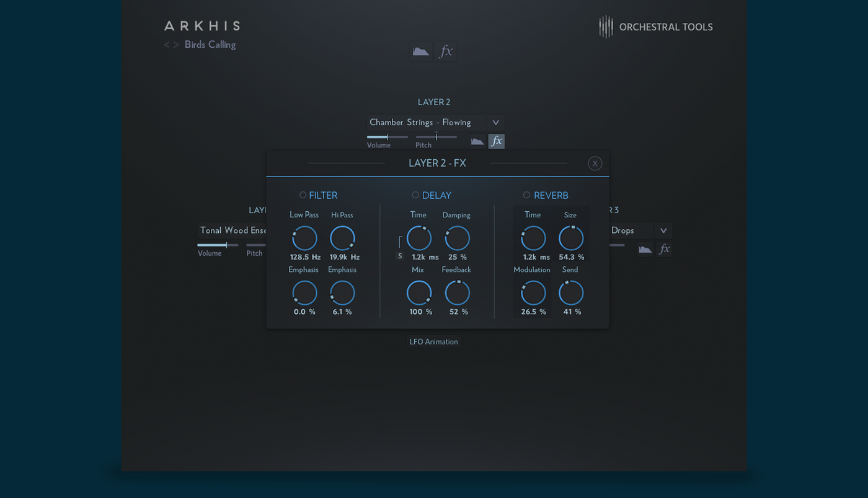Close the Layer 2 - FX panel
868x498 pixels.
coord(595,164)
